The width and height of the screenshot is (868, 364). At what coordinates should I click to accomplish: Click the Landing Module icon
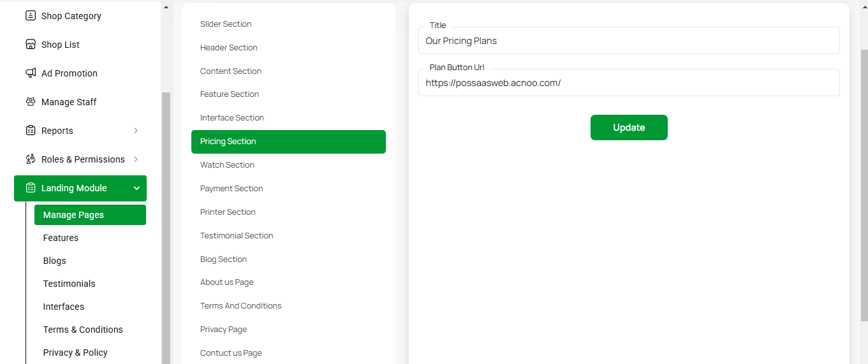tap(31, 188)
